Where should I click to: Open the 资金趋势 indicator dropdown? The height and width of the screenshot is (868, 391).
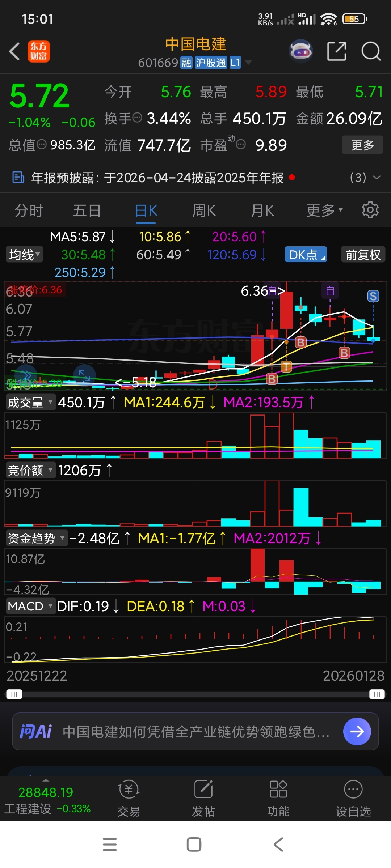[37, 538]
